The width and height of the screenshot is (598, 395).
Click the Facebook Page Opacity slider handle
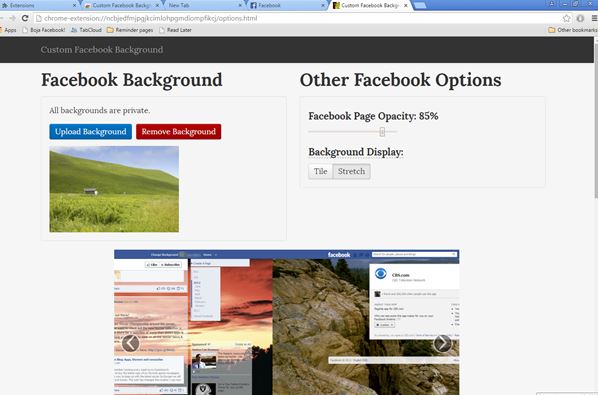click(x=382, y=132)
